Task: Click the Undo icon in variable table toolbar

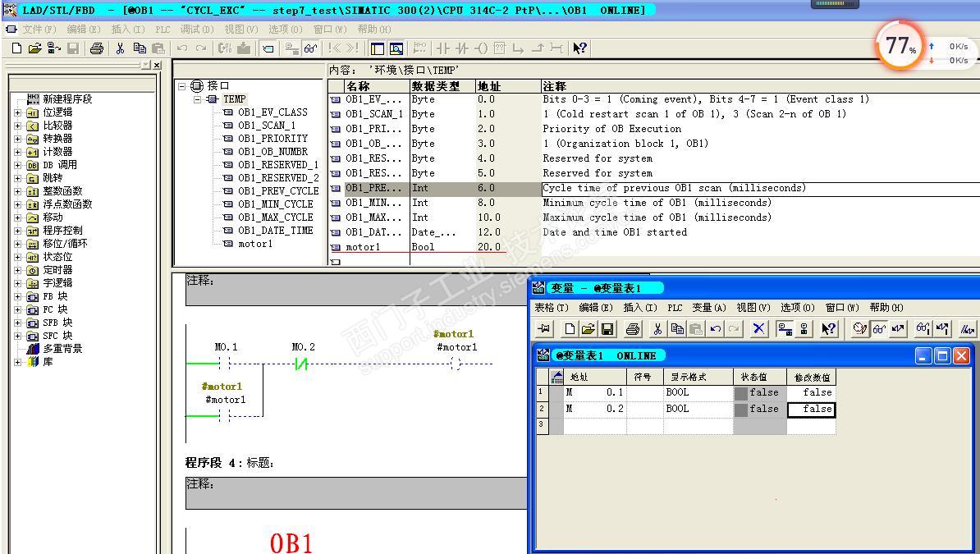Action: pos(716,328)
